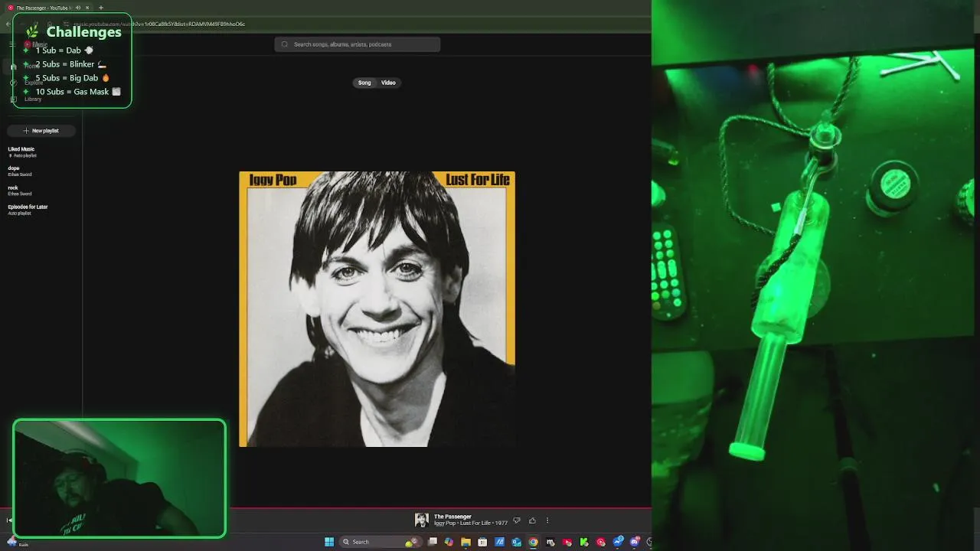Image resolution: width=980 pixels, height=551 pixels.
Task: Click the Rain weather widget on taskbar
Action: (17, 542)
